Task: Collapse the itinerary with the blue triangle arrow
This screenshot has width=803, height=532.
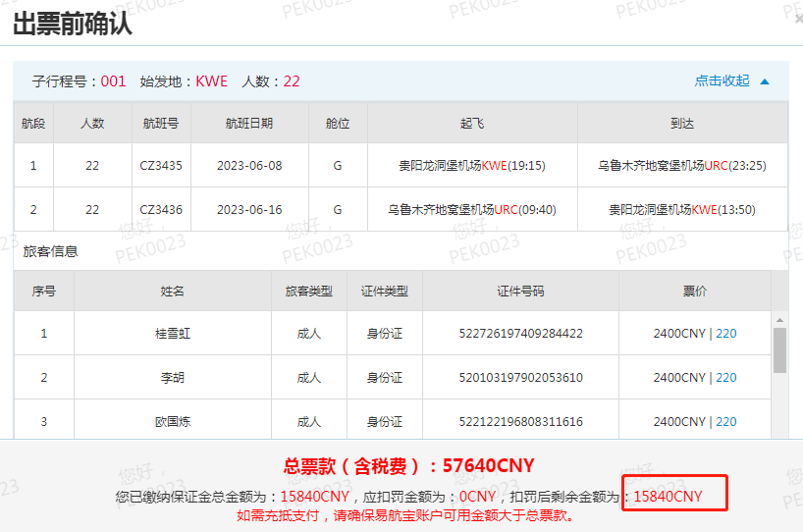Action: pyautogui.click(x=765, y=81)
